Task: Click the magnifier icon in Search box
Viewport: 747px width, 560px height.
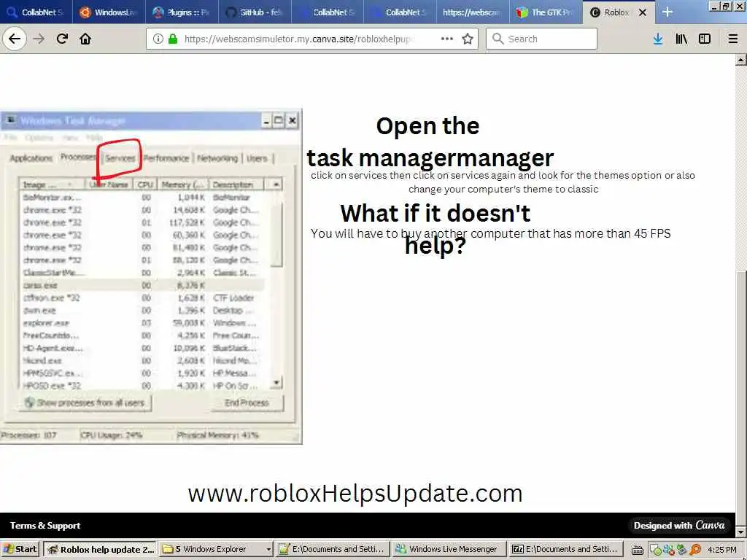Action: 498,39
